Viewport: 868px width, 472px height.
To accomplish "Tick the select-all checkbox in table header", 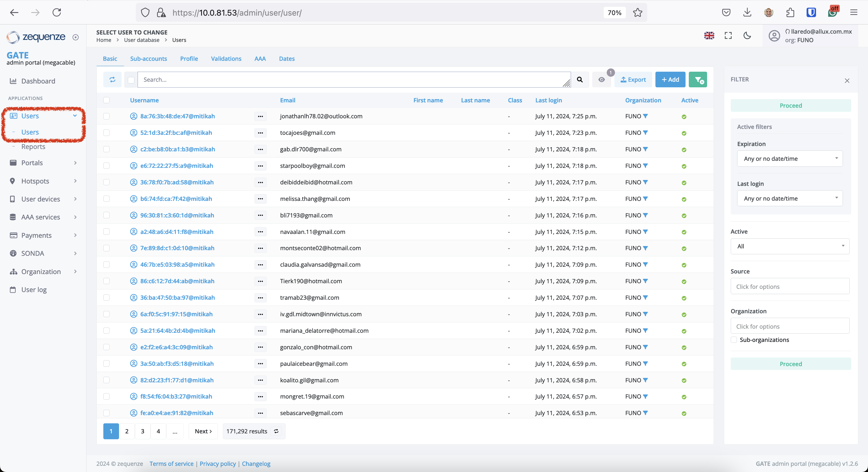I will tap(107, 100).
